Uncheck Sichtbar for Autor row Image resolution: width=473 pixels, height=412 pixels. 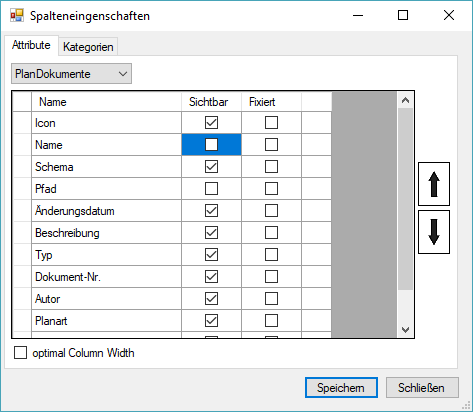[211, 299]
